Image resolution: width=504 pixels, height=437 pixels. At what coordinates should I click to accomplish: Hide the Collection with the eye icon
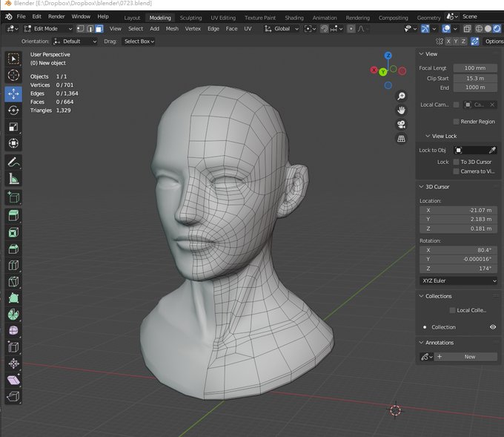pyautogui.click(x=493, y=327)
